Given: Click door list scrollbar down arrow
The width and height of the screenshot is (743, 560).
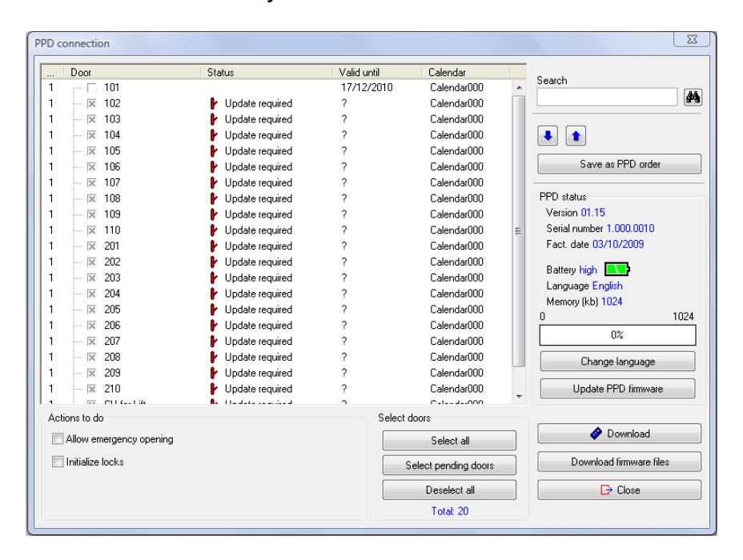Looking at the screenshot, I should tap(519, 396).
